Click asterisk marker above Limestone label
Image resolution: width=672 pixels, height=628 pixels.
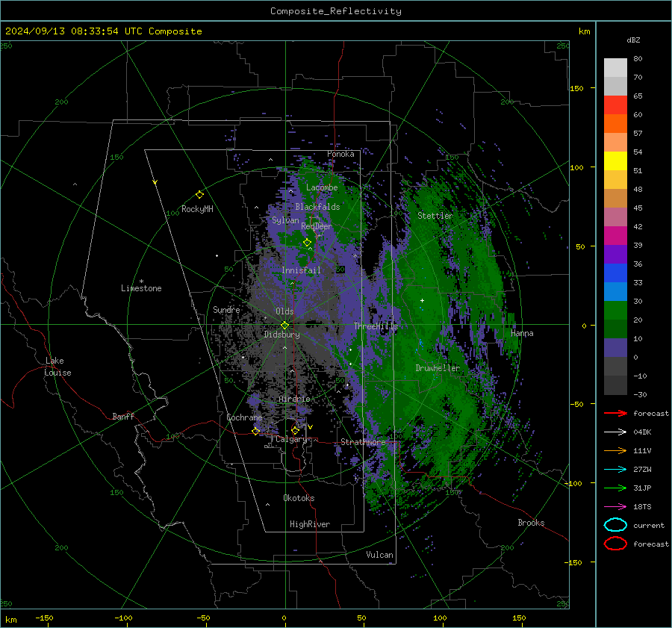(141, 282)
